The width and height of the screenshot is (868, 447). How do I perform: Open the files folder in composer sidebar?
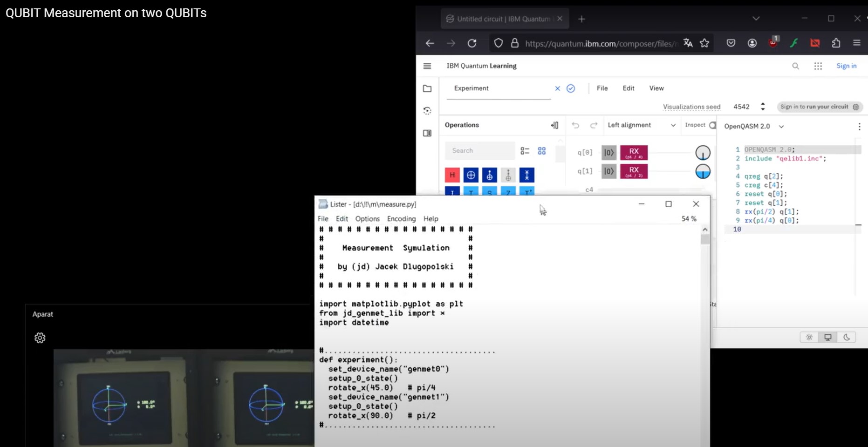click(x=427, y=88)
